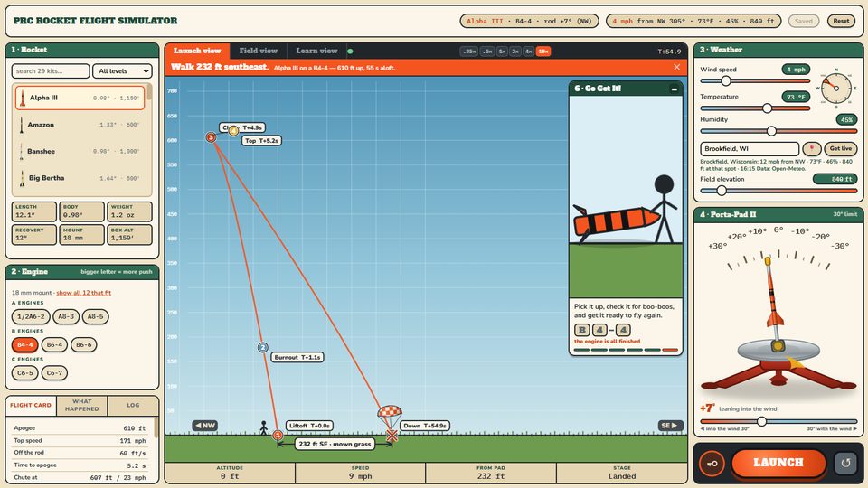Choose the B6-4 engine
This screenshot has width=868, height=488.
[54, 344]
